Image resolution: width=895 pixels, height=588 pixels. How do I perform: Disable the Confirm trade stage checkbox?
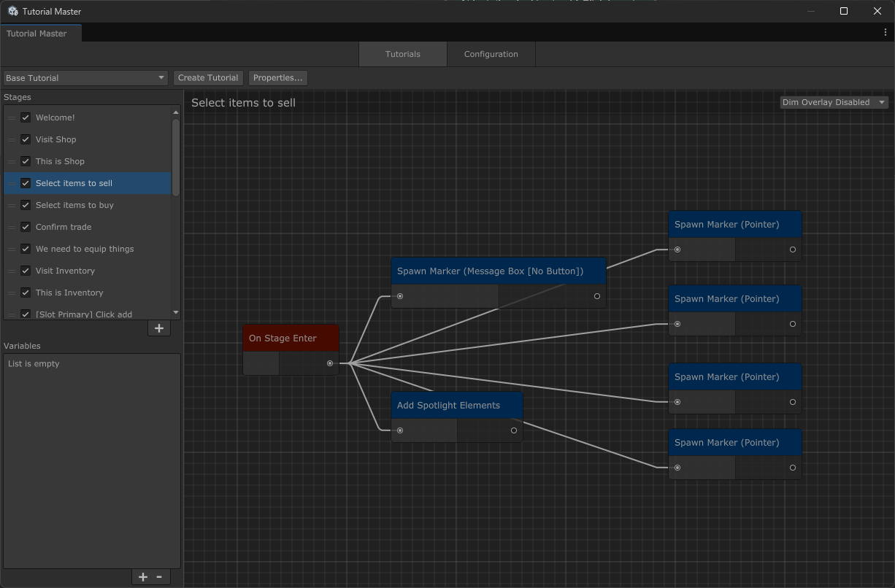pyautogui.click(x=26, y=227)
